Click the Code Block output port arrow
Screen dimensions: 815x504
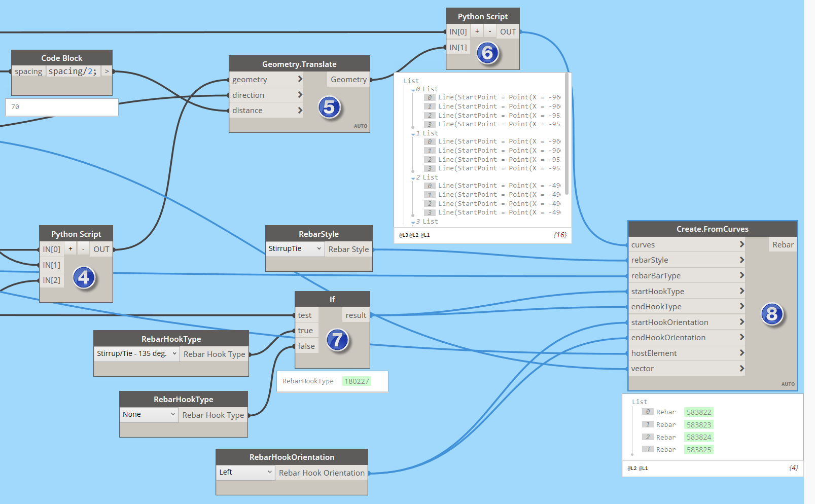(107, 71)
